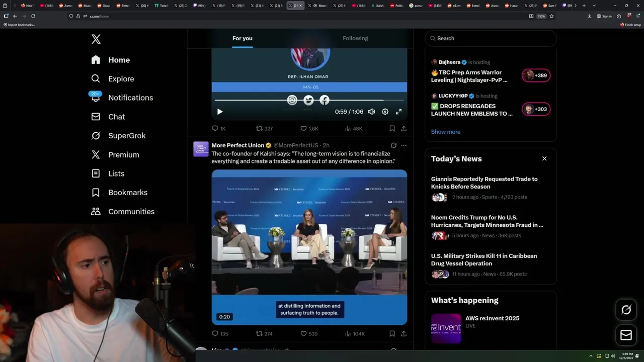Bookmark this page with the star icon
The image size is (644, 362).
click(x=551, y=16)
